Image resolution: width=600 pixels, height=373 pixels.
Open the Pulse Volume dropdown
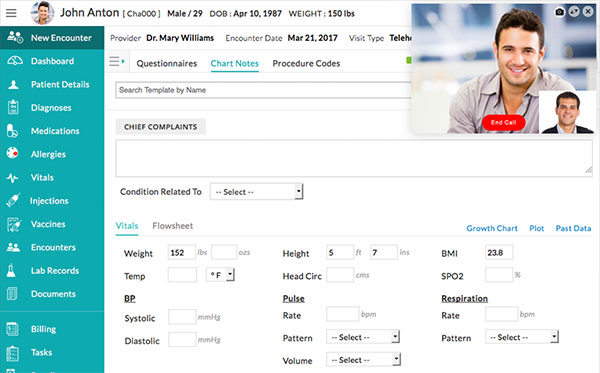[363, 360]
